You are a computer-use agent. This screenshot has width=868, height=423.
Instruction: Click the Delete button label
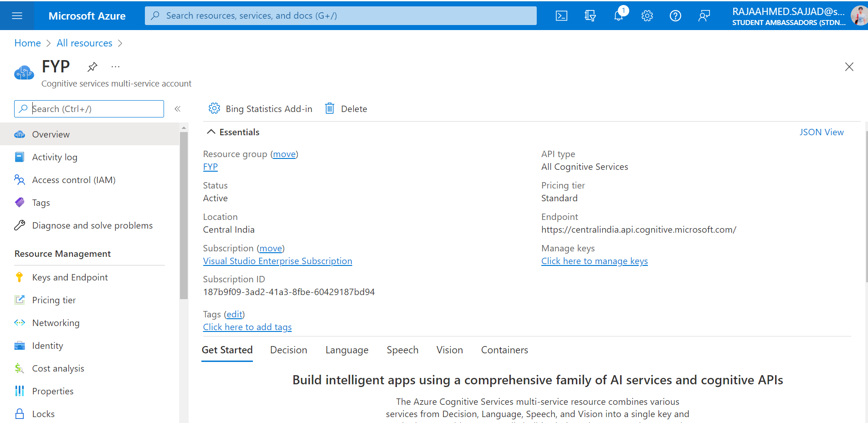click(x=354, y=109)
